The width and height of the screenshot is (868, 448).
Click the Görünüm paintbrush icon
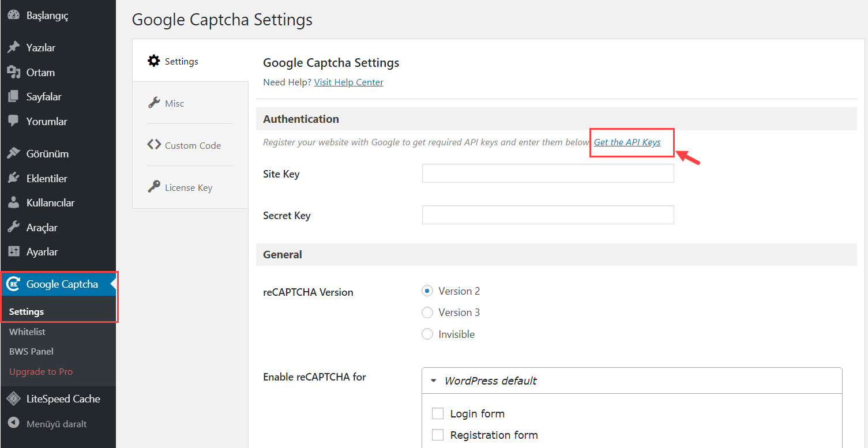13,154
